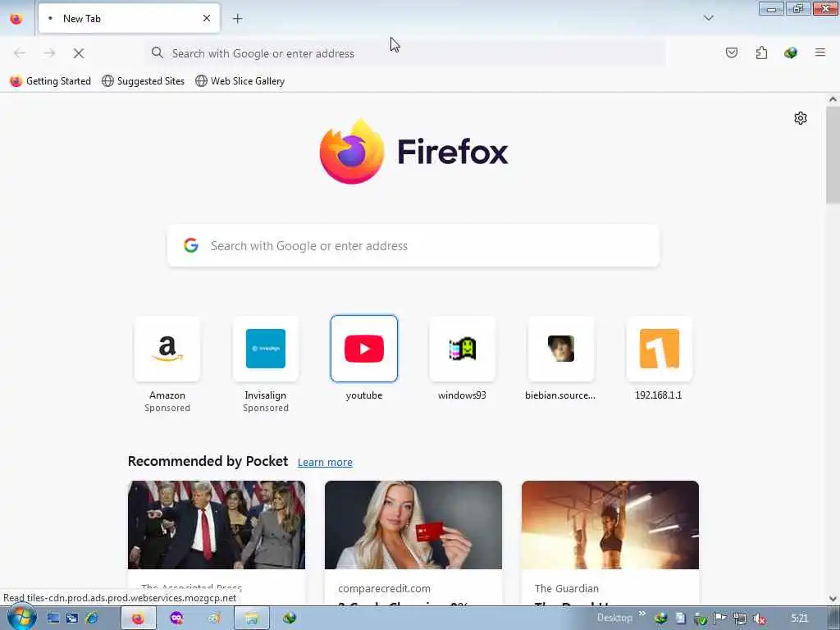The width and height of the screenshot is (840, 630).
Task: Click the Desktop toolbar label
Action: click(x=614, y=618)
